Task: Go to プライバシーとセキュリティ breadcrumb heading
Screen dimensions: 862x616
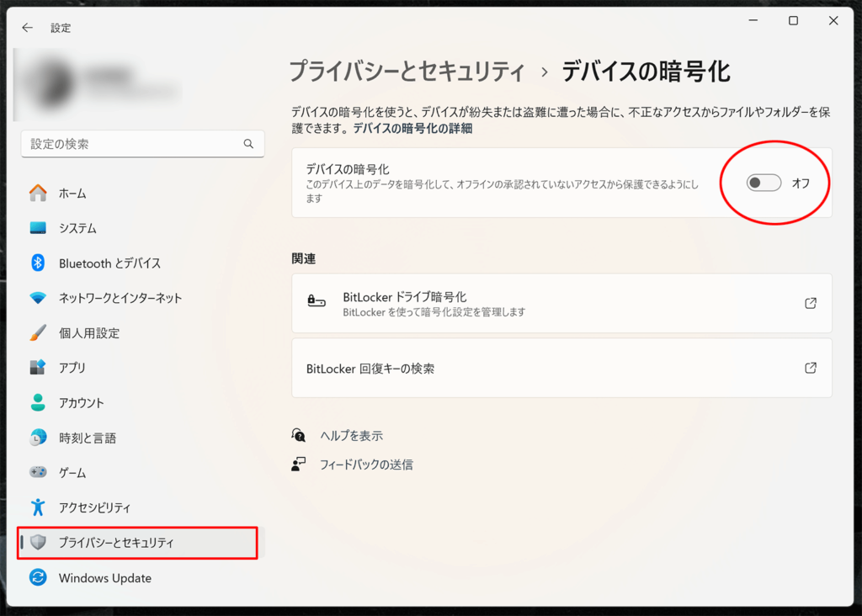Action: point(407,72)
